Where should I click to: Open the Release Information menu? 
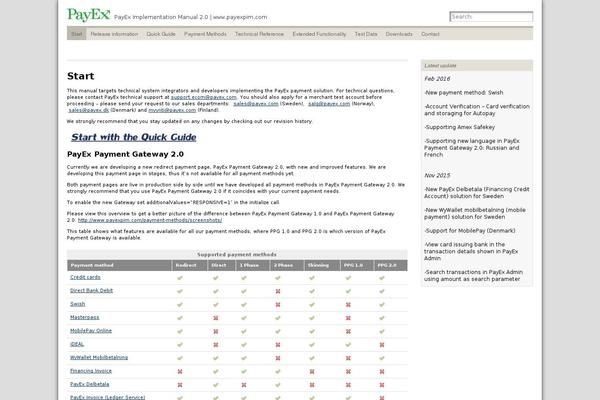[x=114, y=34]
